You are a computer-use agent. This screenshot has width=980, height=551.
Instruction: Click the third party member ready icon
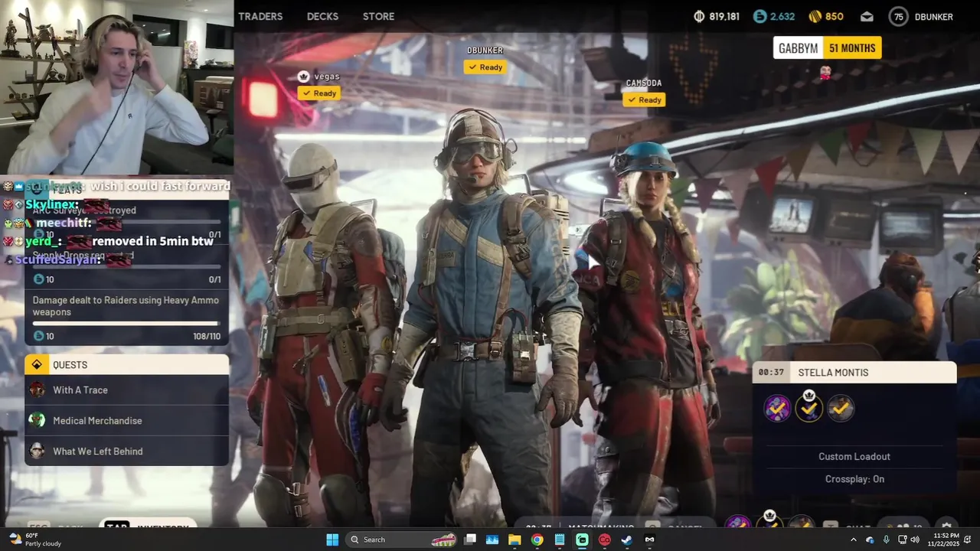click(x=841, y=409)
